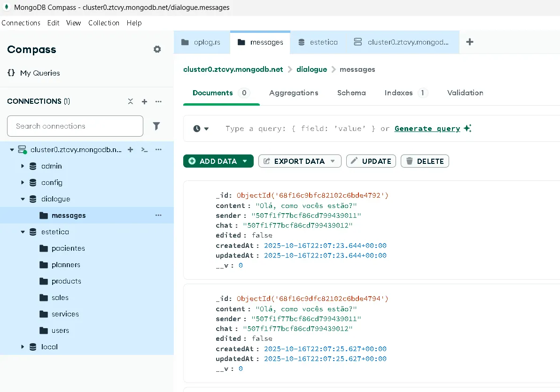
Task: Click the filter connections funnel icon
Action: [x=156, y=126]
